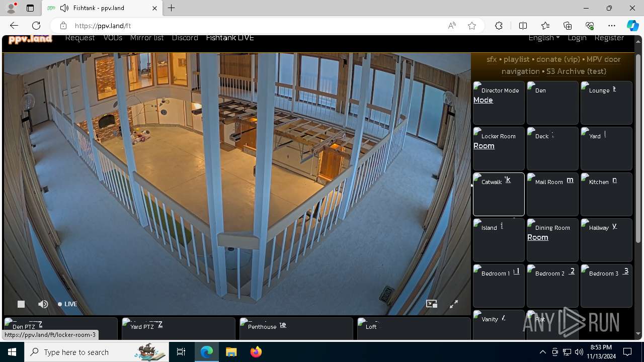Enter fullscreen on the video player
The height and width of the screenshot is (362, 644).
tap(453, 304)
